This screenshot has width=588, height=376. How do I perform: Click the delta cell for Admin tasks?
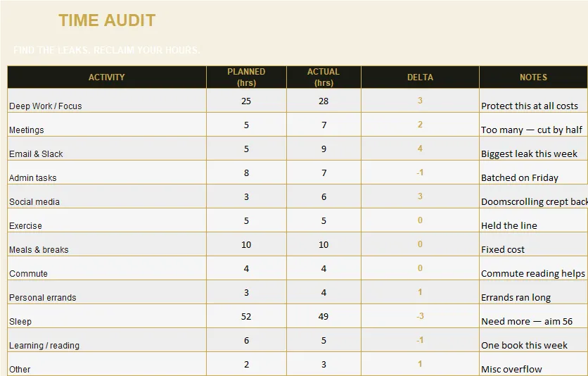pyautogui.click(x=420, y=173)
